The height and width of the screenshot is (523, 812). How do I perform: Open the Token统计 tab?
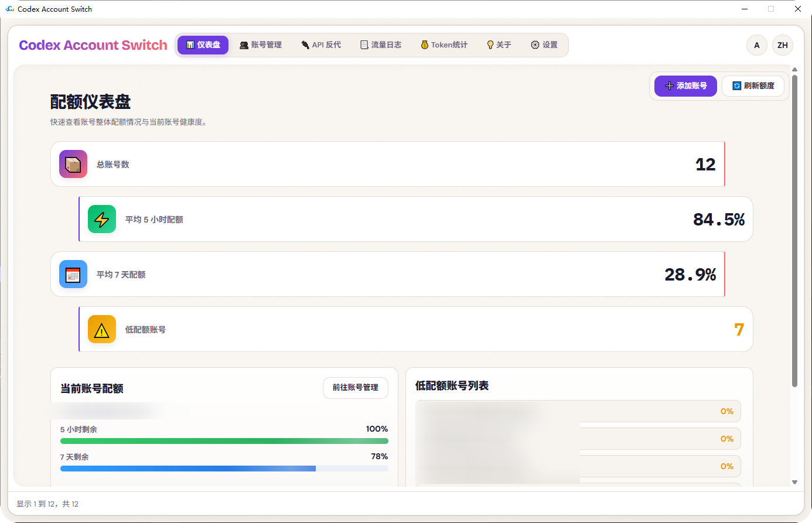[x=444, y=45]
